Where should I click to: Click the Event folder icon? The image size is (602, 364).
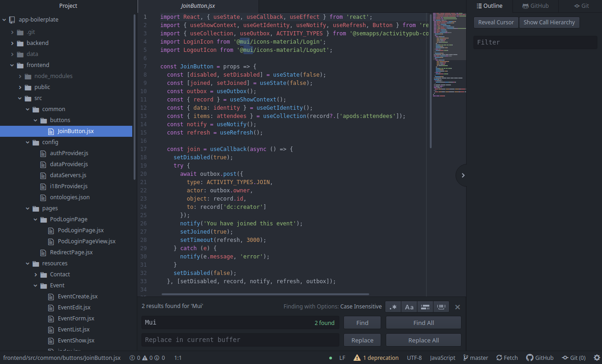pyautogui.click(x=44, y=286)
